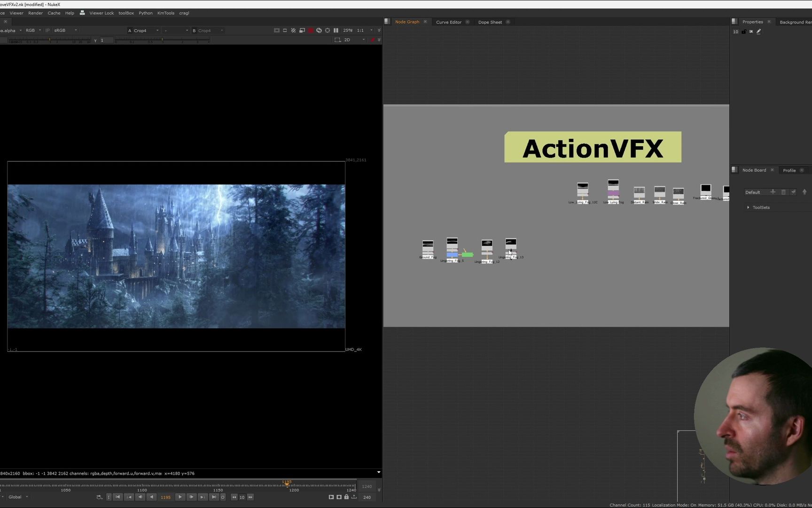Open the Cache menu

point(54,13)
